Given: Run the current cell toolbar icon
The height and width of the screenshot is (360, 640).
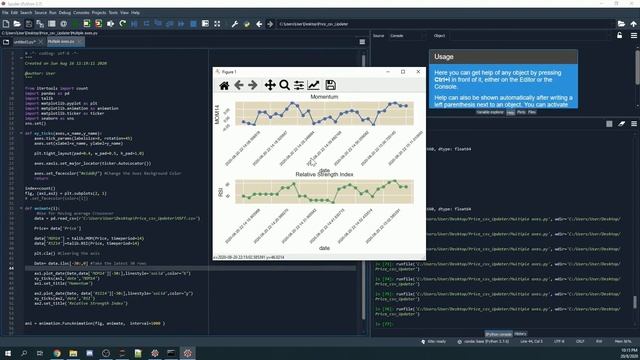Looking at the screenshot, I should pyautogui.click(x=87, y=24).
